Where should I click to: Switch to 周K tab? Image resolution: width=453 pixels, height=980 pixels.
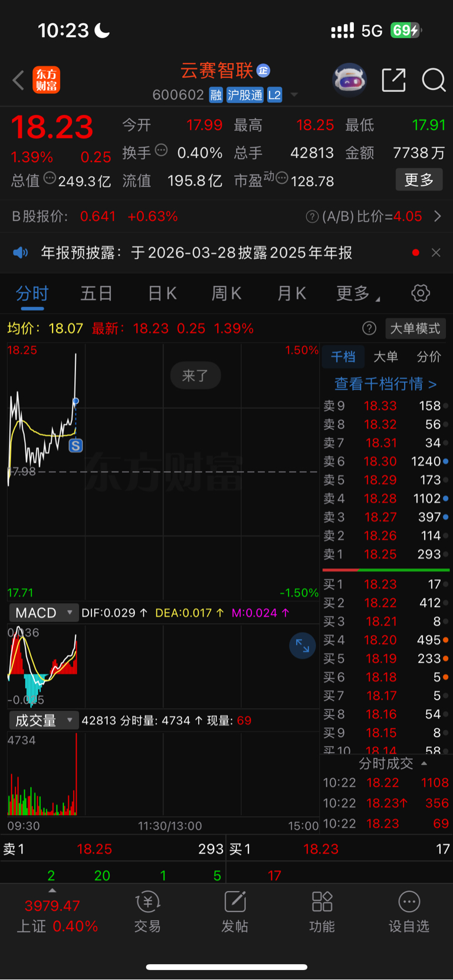(x=226, y=293)
